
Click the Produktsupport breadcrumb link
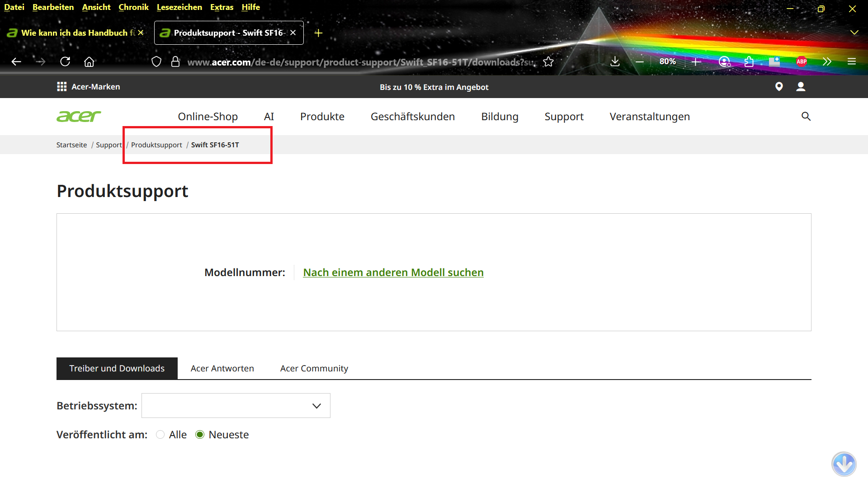(156, 145)
